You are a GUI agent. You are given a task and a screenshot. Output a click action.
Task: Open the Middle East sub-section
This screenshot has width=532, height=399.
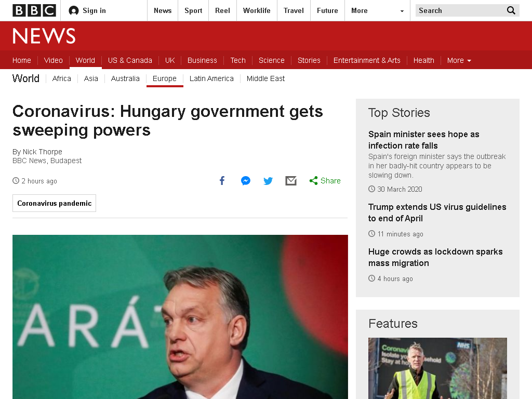265,79
